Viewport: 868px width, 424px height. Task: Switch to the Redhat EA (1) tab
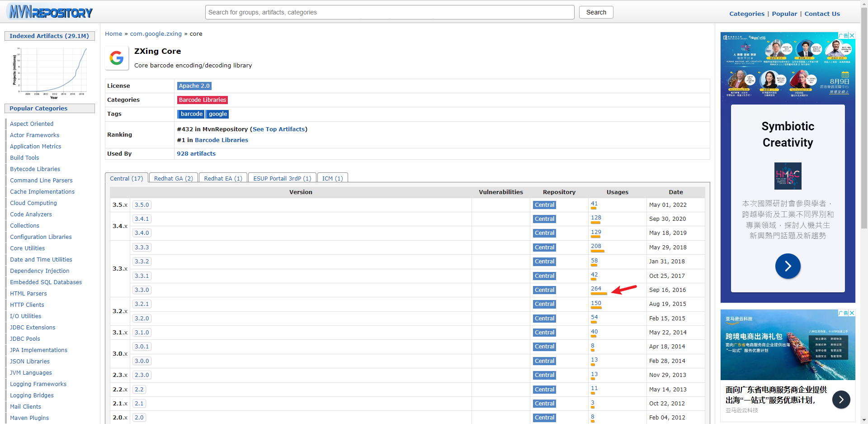click(223, 178)
